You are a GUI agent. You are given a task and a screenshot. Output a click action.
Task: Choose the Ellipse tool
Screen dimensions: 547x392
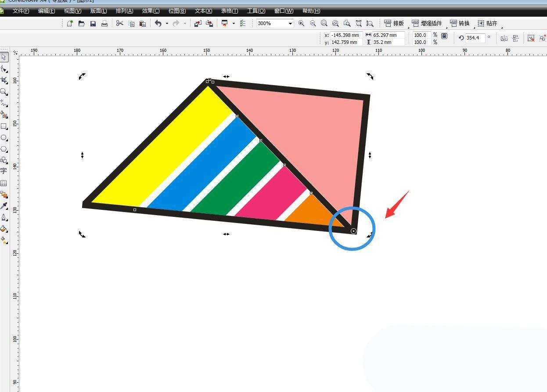point(4,138)
